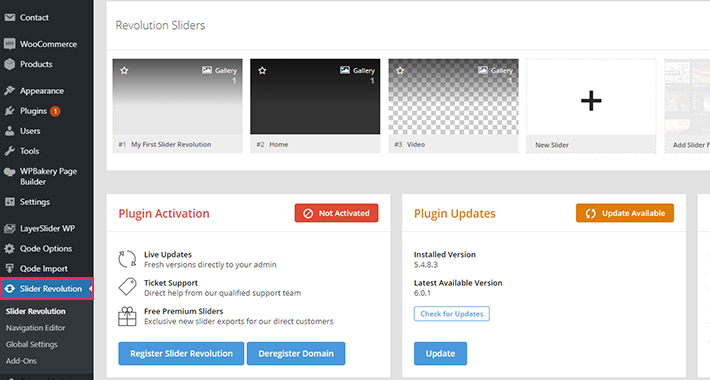Open the Add-Ons submenu item
The height and width of the screenshot is (380, 710).
(21, 361)
